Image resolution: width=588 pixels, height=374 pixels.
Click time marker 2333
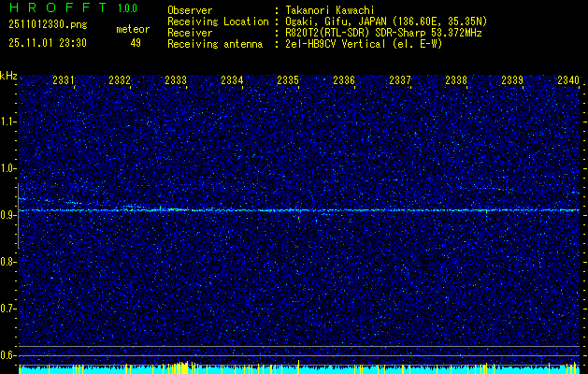[176, 79]
